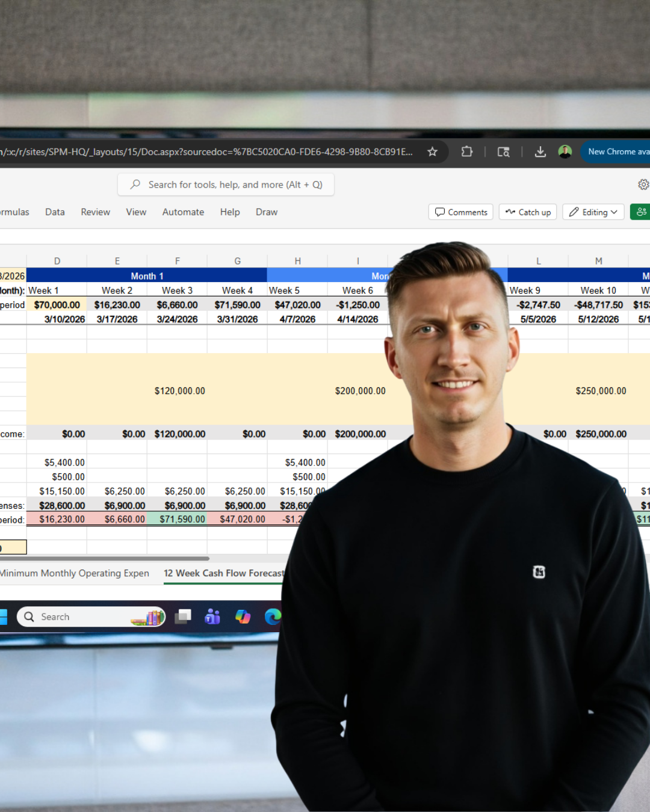Open the browser Downloads icon
Image resolution: width=650 pixels, height=812 pixels.
(540, 152)
